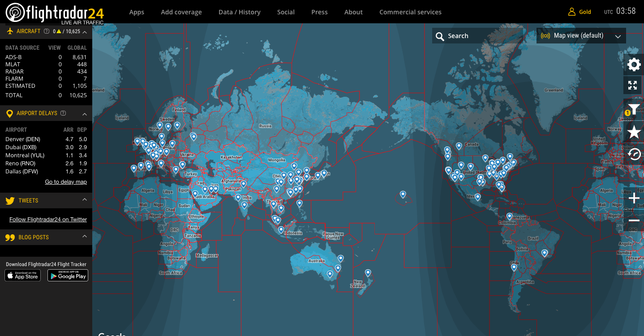Open the Map view (default) dropdown
This screenshot has width=644, height=336.
pyautogui.click(x=581, y=36)
